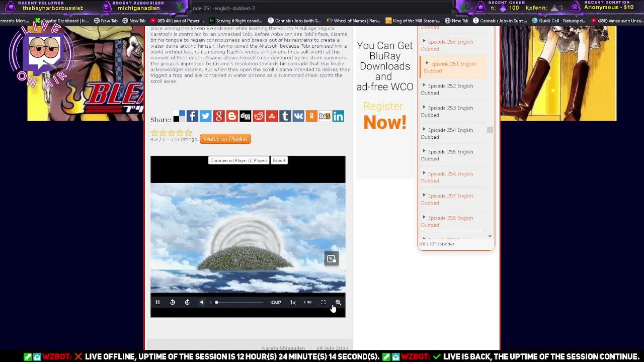Open the Serving it Right bookmark

point(235,21)
